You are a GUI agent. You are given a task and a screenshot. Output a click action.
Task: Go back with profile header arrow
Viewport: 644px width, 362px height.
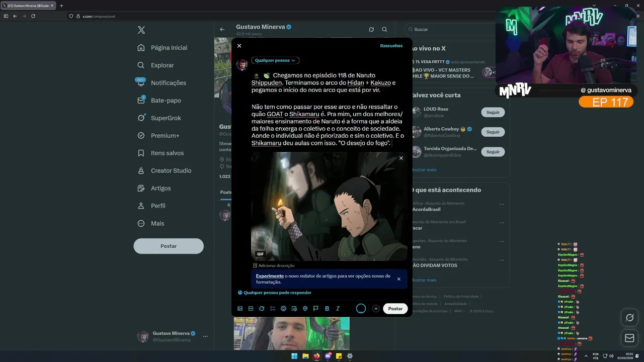point(222,30)
